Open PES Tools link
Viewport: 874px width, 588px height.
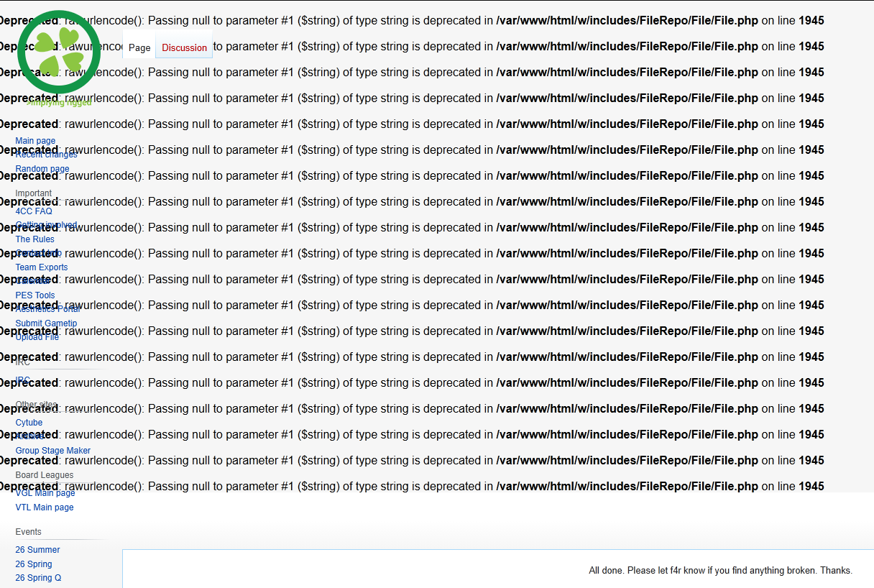point(35,295)
